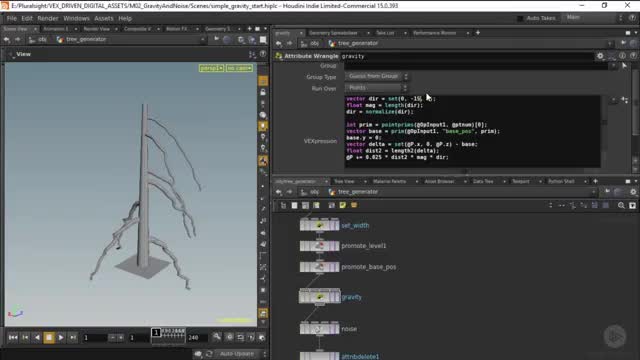Click the stop button in the playbar
This screenshot has width=640, height=360.
(49, 338)
